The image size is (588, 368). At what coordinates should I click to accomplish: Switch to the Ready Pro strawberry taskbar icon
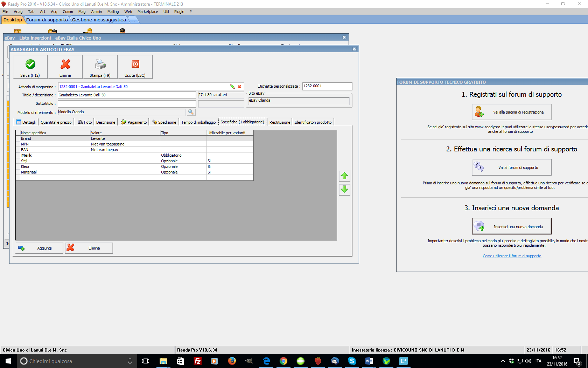pos(318,361)
